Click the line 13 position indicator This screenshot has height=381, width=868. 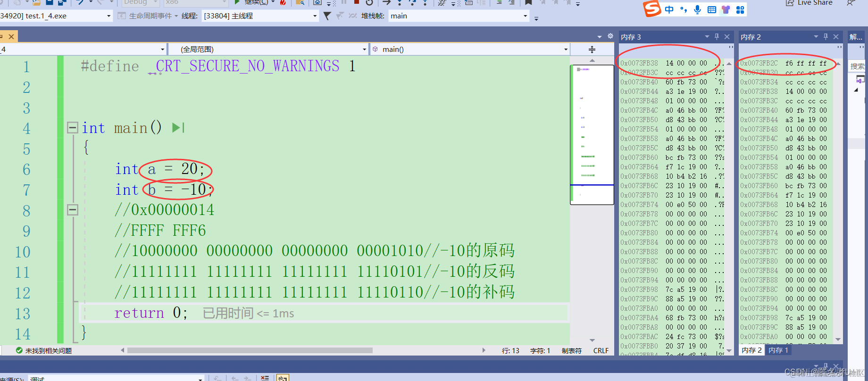(x=510, y=350)
